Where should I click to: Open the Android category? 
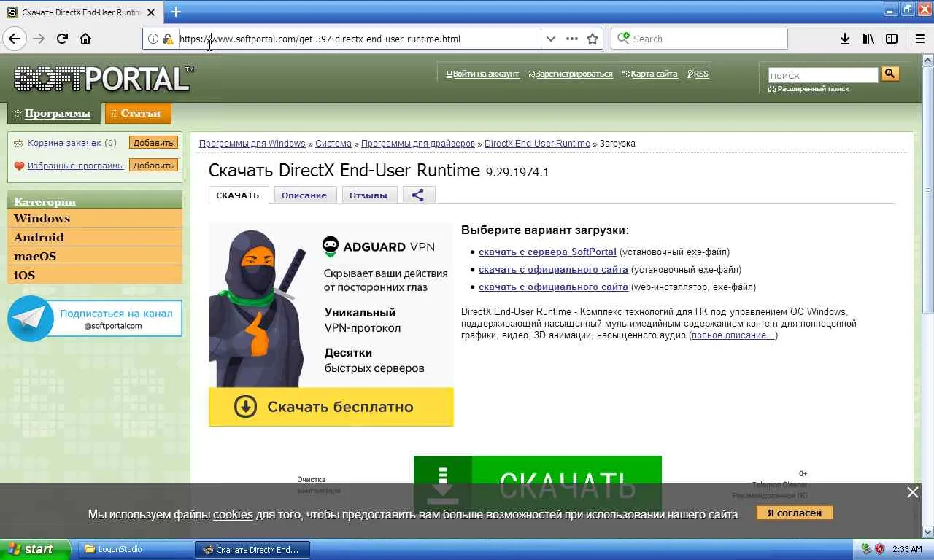pyautogui.click(x=94, y=237)
